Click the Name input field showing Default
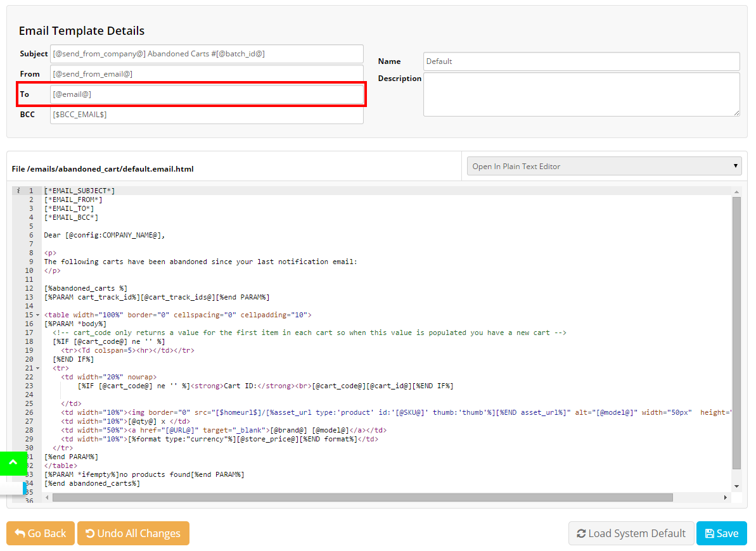 (581, 61)
